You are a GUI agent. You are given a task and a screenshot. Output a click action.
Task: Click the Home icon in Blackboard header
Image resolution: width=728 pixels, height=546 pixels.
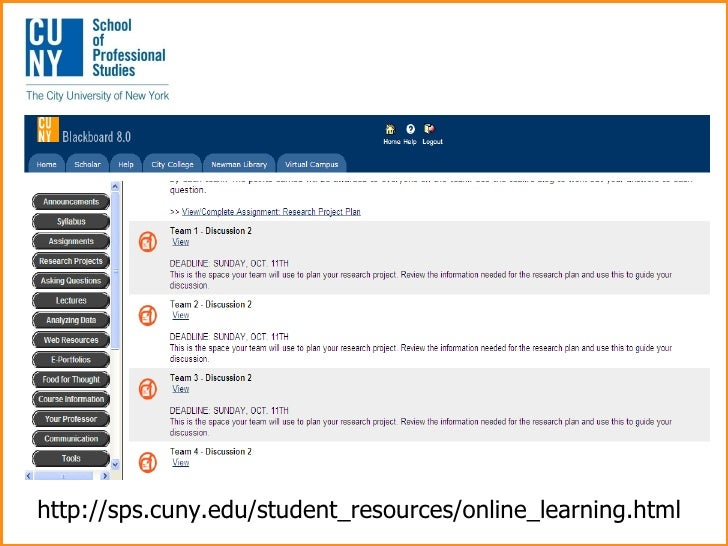pyautogui.click(x=390, y=129)
